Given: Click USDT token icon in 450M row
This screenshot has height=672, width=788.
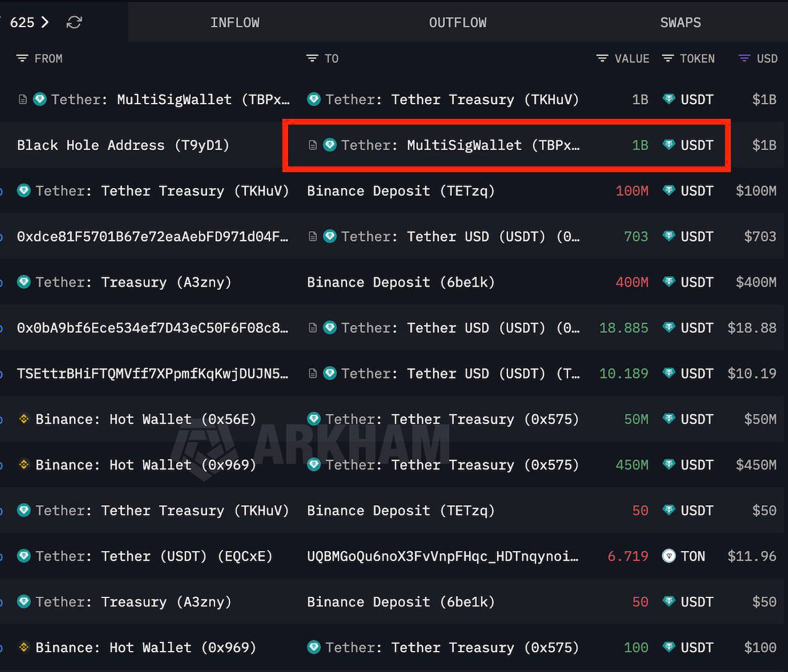Looking at the screenshot, I should tap(668, 465).
